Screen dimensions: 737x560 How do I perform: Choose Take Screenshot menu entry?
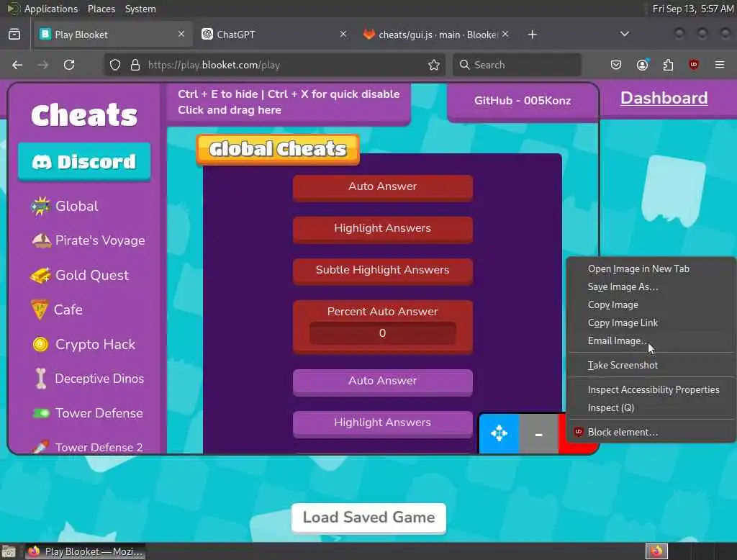[x=651, y=366]
